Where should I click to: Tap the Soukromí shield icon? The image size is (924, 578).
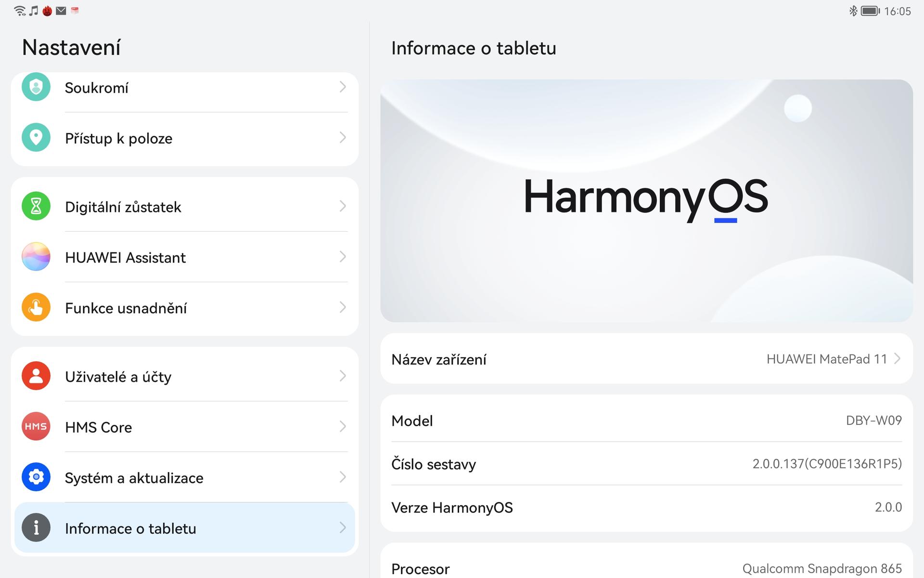(x=36, y=87)
